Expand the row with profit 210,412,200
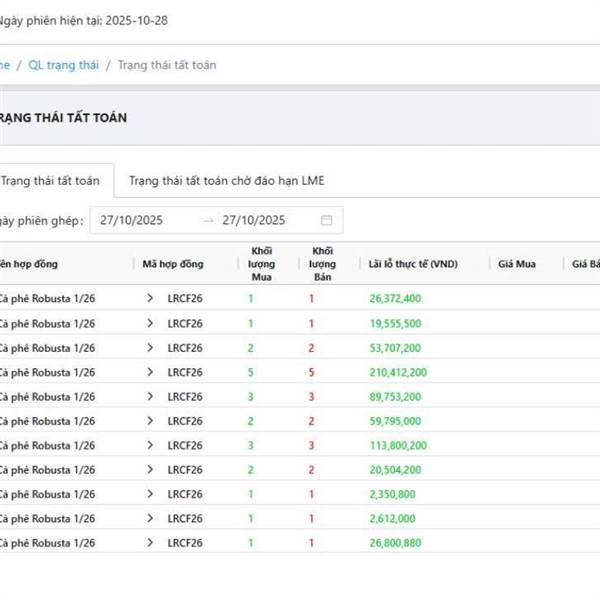The height and width of the screenshot is (600, 600). 150,372
